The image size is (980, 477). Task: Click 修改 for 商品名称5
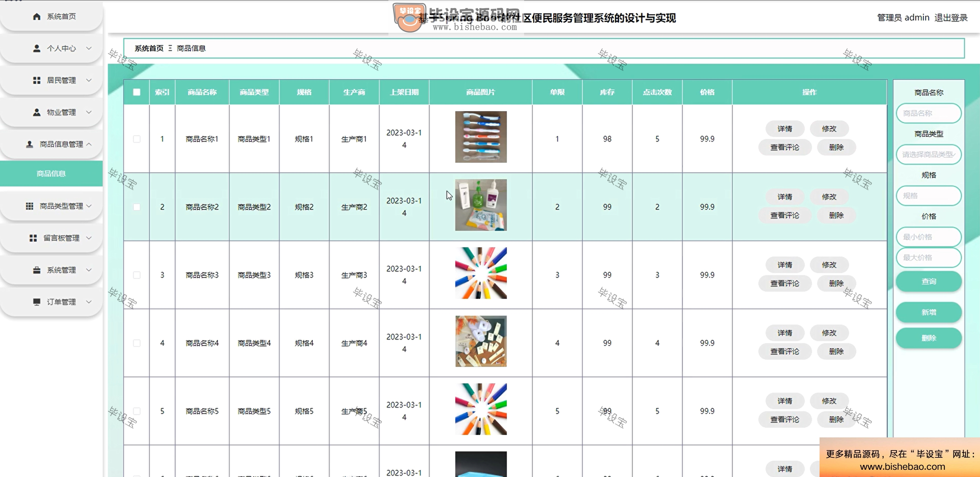coord(829,401)
